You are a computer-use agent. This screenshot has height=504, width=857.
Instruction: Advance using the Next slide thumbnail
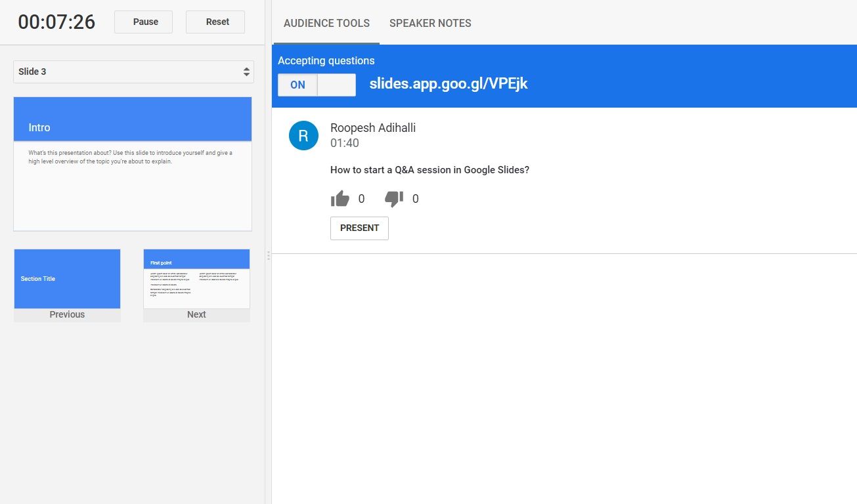[x=196, y=278]
